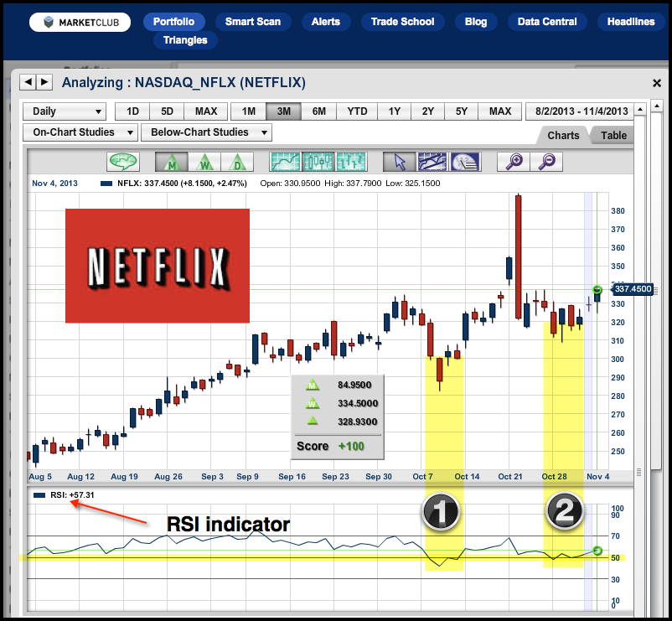Click the NFLX: 337.4500 quote legend
This screenshot has height=621, width=672.
tap(173, 184)
